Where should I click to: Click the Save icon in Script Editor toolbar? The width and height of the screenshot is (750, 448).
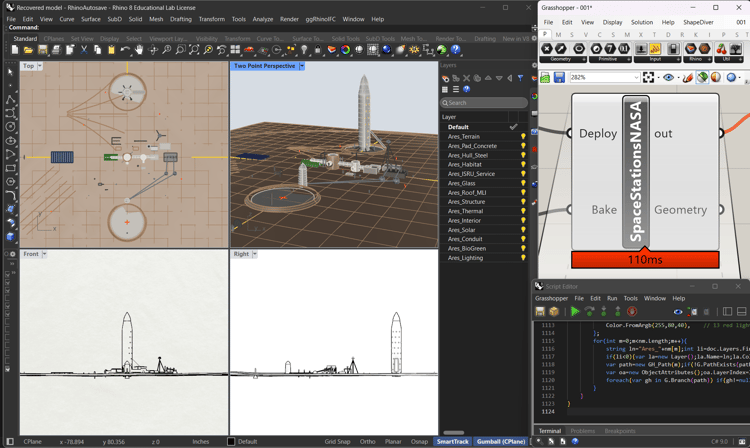click(x=541, y=312)
